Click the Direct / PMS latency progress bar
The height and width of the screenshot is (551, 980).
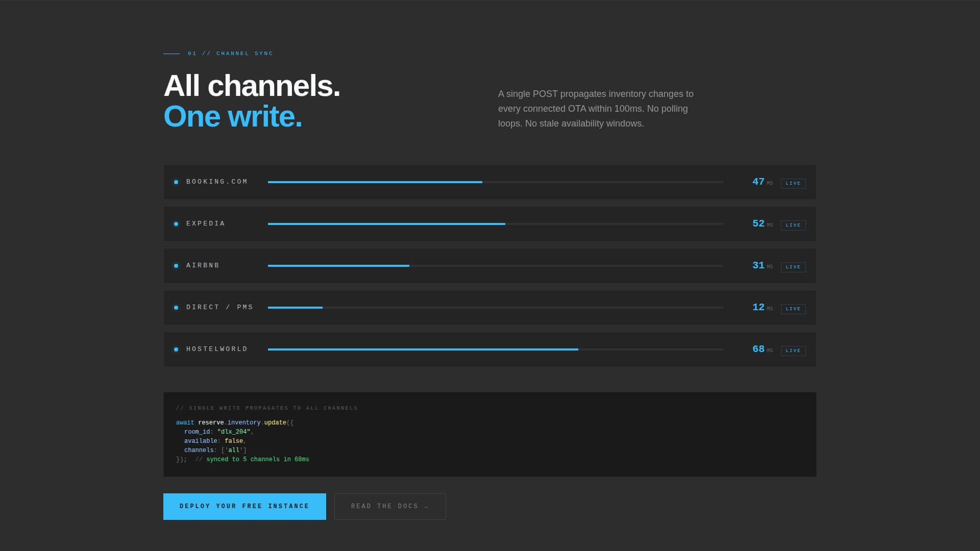pyautogui.click(x=496, y=308)
